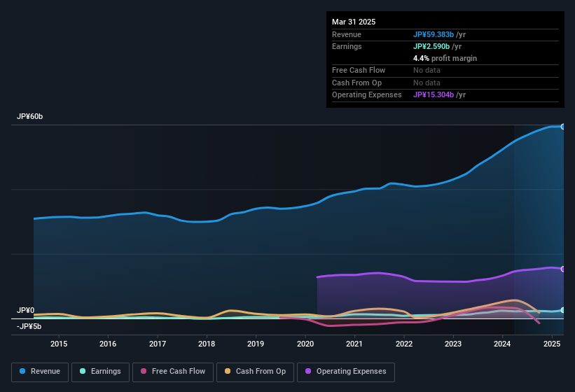Click the JP¥2.590b earnings value

pyautogui.click(x=431, y=46)
